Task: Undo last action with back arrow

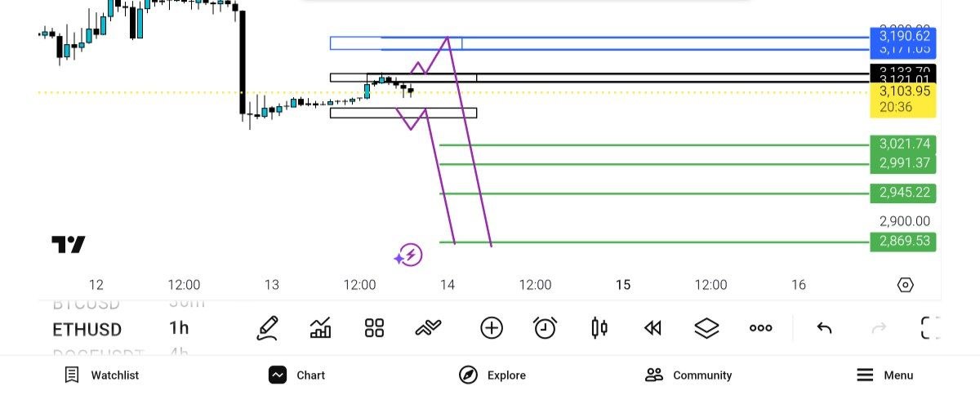Action: click(825, 328)
